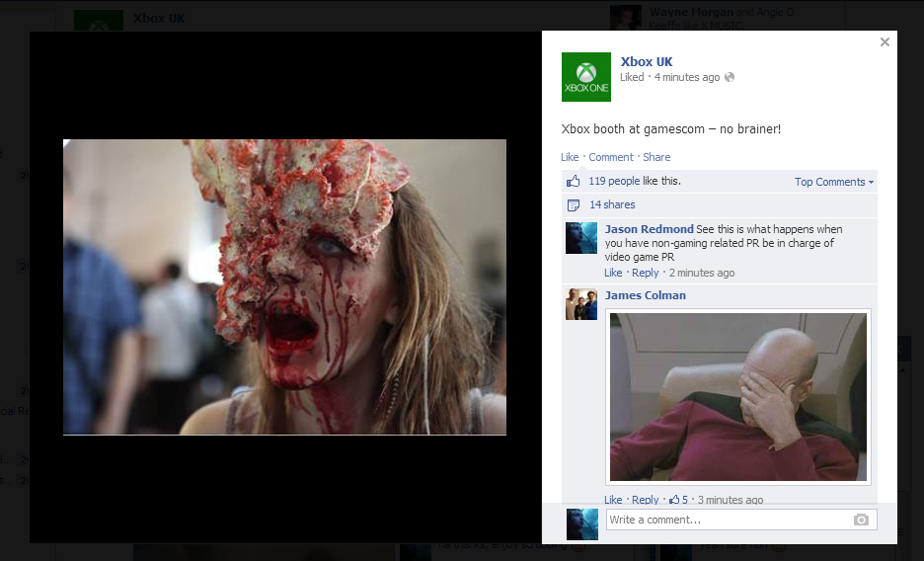Open the Xbox UK page name link

coord(647,61)
